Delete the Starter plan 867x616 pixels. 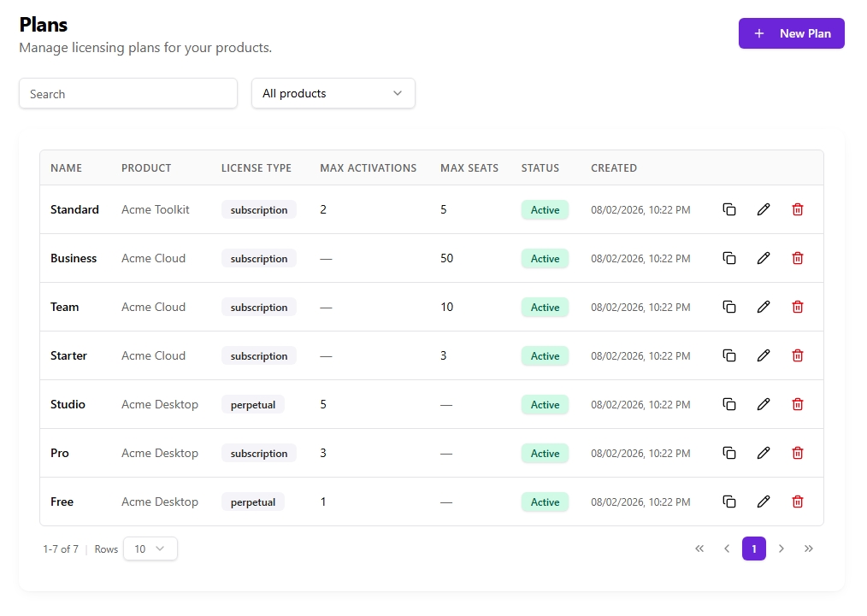[x=798, y=355]
